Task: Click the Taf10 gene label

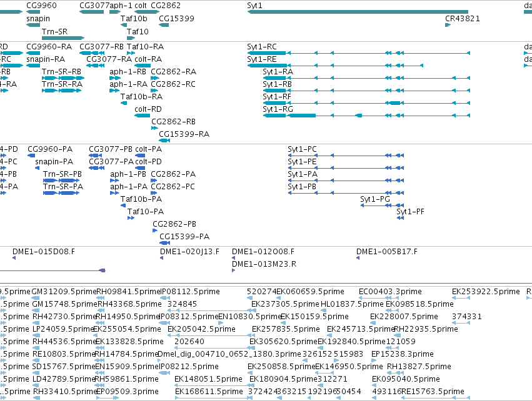Action: pos(138,31)
